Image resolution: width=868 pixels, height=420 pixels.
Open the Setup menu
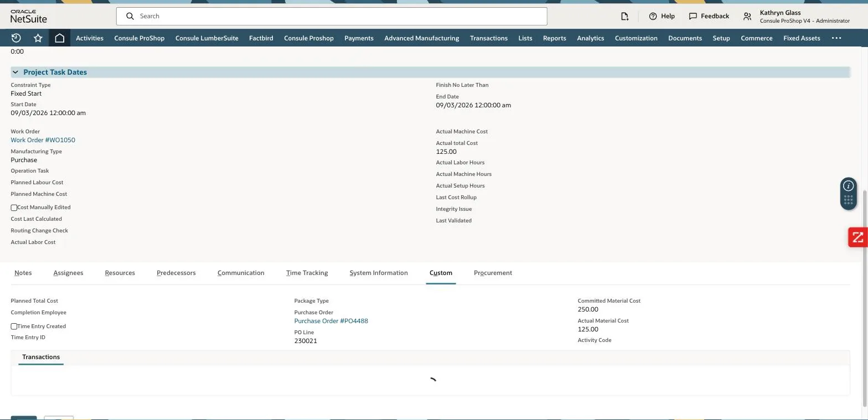721,38
